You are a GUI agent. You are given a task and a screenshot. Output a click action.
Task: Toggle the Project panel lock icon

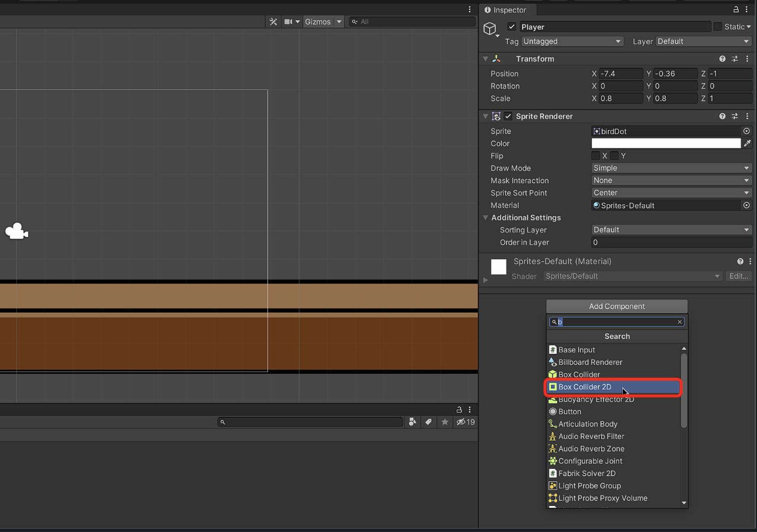pos(459,409)
